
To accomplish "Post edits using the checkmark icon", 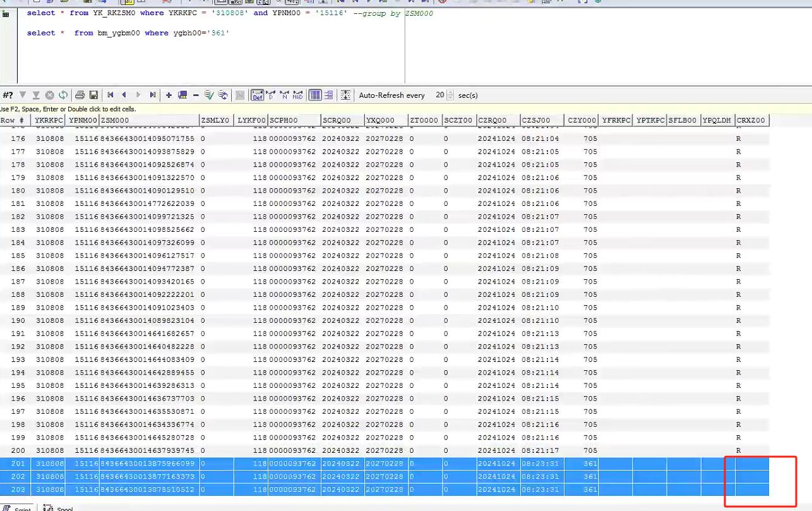I will pos(209,95).
